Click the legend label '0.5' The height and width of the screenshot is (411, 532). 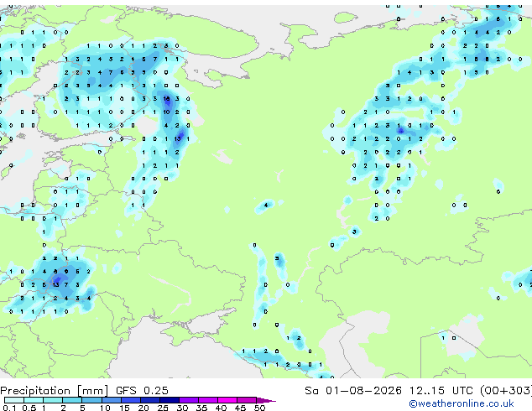[29, 408]
